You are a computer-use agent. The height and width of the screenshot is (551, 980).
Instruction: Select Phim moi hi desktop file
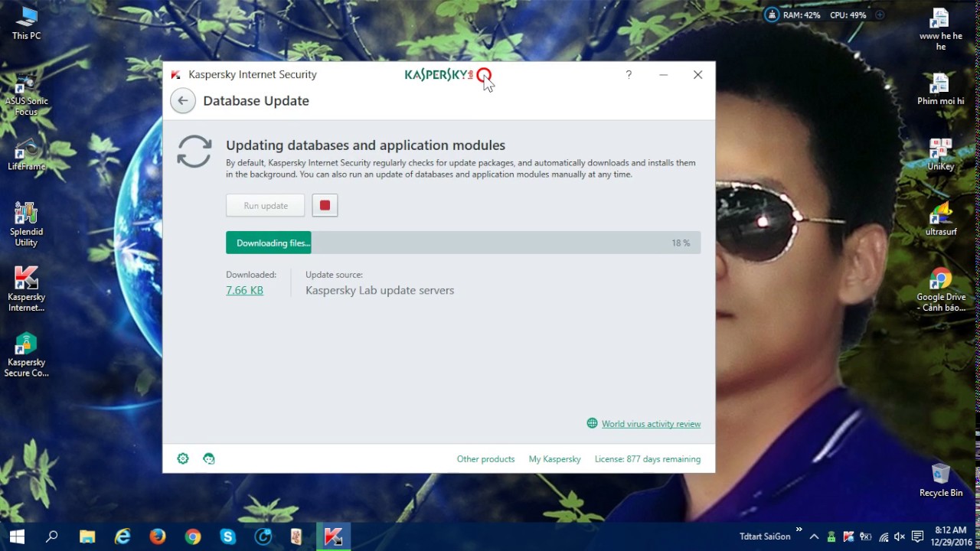pyautogui.click(x=940, y=89)
